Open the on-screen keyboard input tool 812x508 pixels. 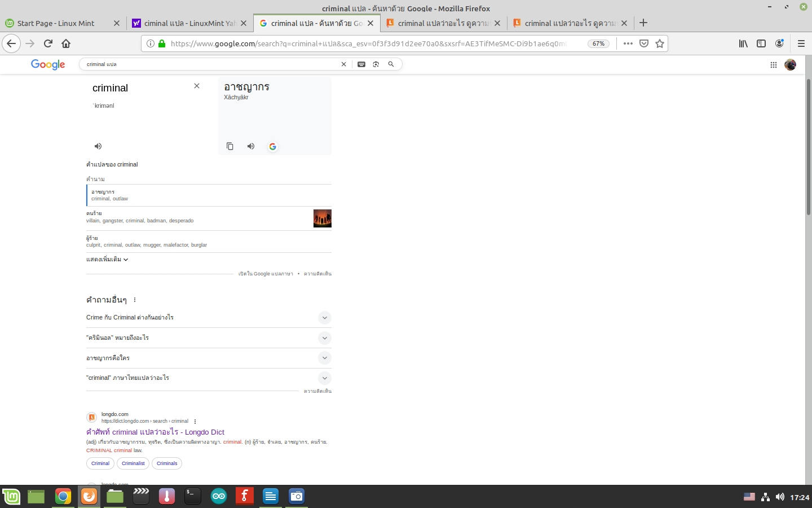coord(361,64)
